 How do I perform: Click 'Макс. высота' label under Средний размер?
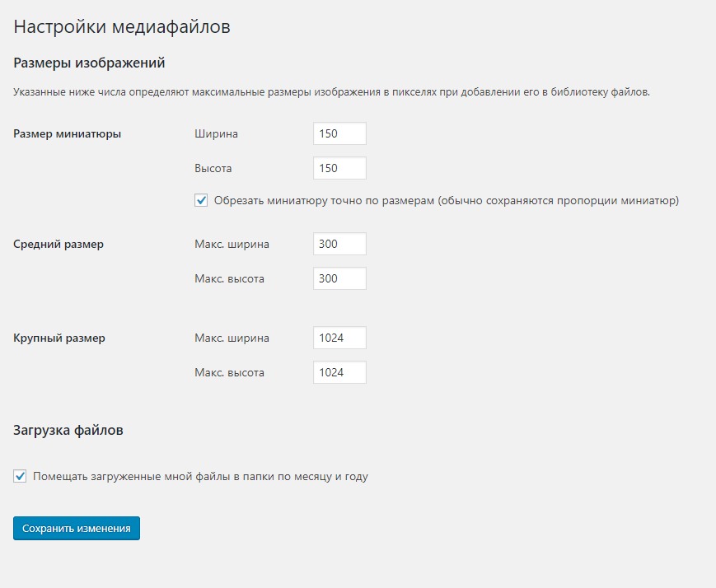click(229, 278)
